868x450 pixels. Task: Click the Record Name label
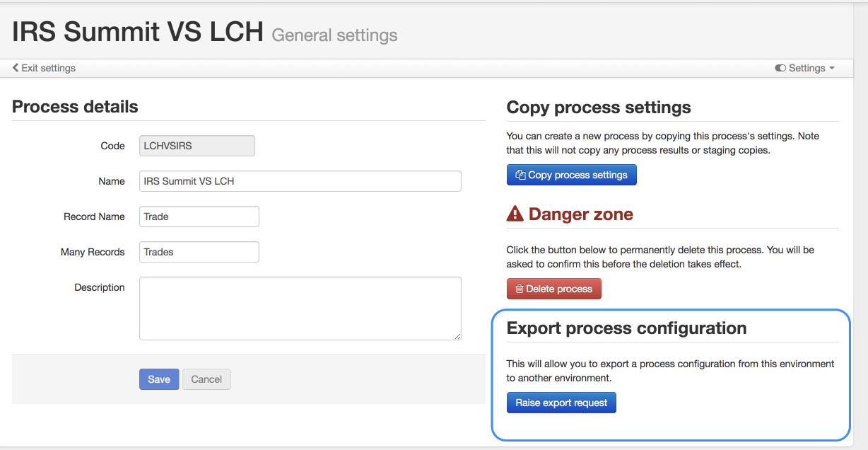[x=94, y=217]
